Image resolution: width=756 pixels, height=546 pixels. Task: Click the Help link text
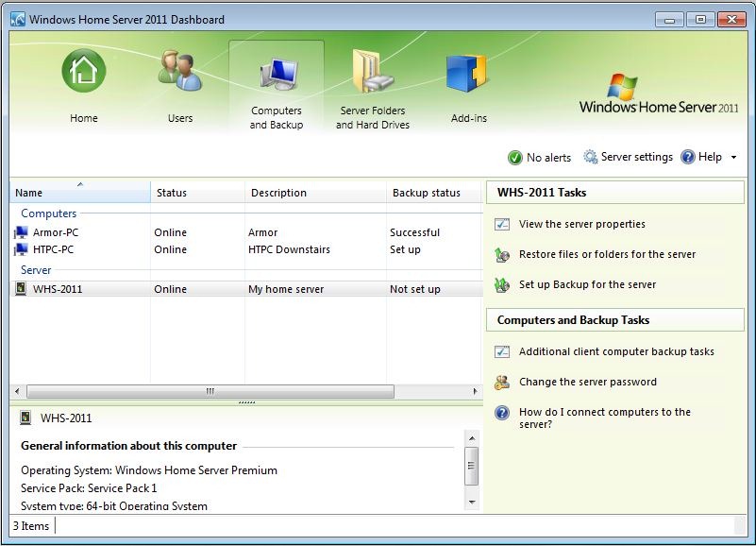point(710,157)
